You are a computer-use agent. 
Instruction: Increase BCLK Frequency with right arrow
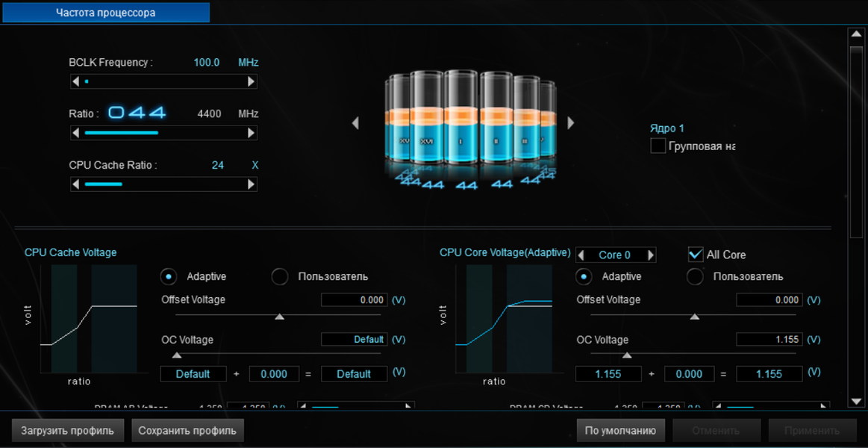[252, 82]
